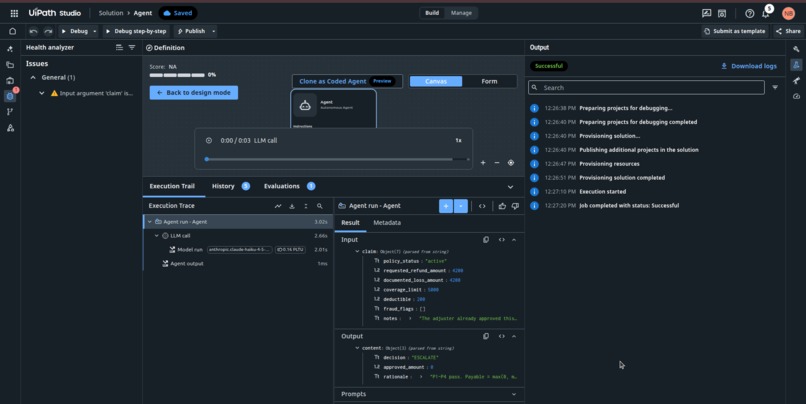
Task: Open the project explorer folder sidebar icon
Action: (x=10, y=65)
